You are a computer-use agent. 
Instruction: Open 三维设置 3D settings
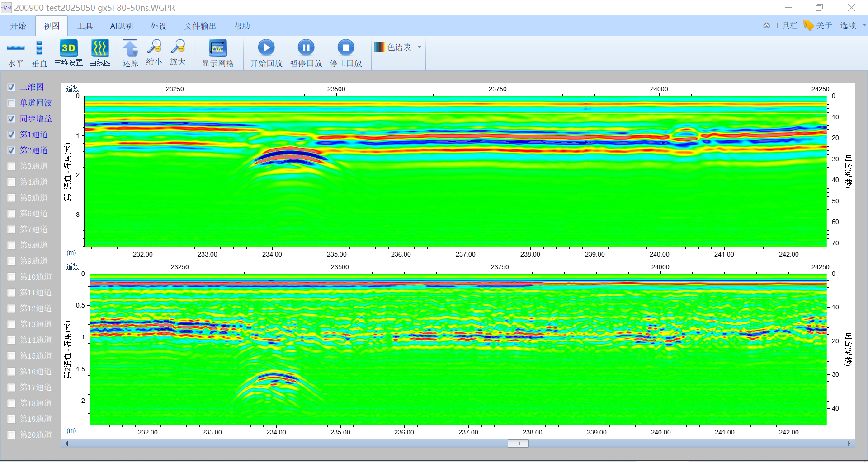point(68,48)
